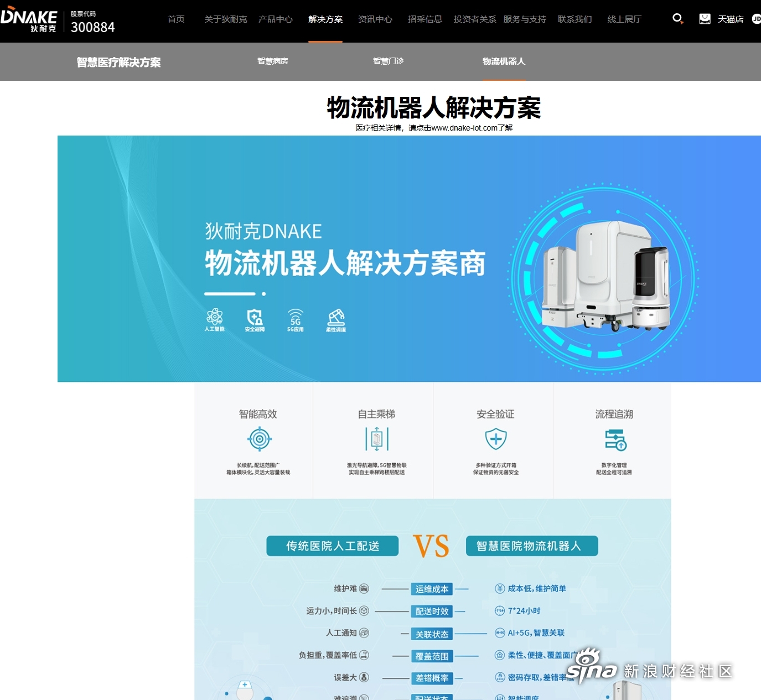Click the 天猫店 link
The image size is (761, 700).
tap(731, 19)
